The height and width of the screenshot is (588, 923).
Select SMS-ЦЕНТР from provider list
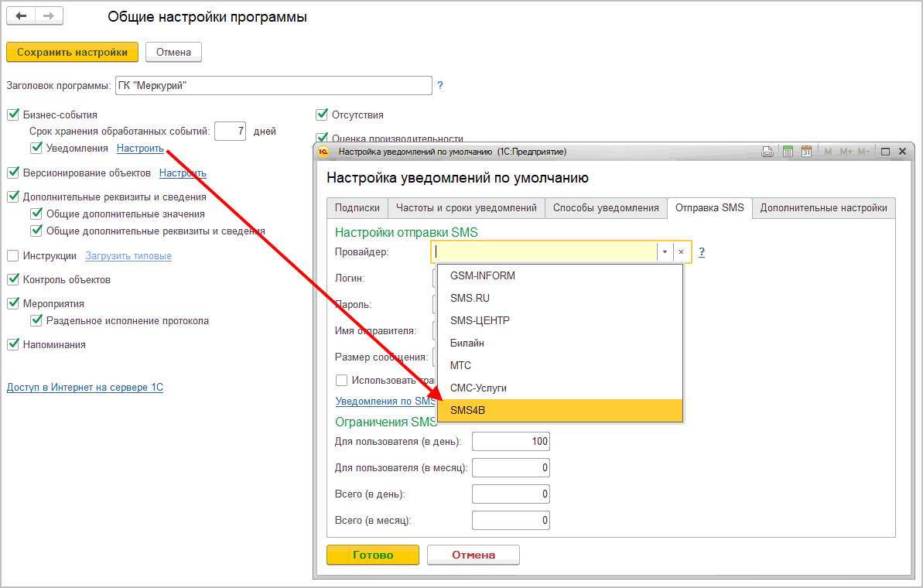(x=560, y=320)
